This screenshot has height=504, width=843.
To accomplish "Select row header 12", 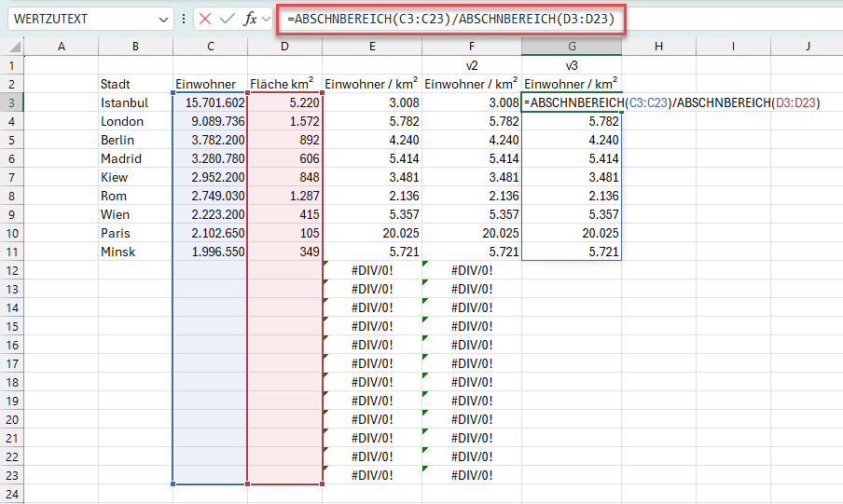I will pyautogui.click(x=11, y=270).
